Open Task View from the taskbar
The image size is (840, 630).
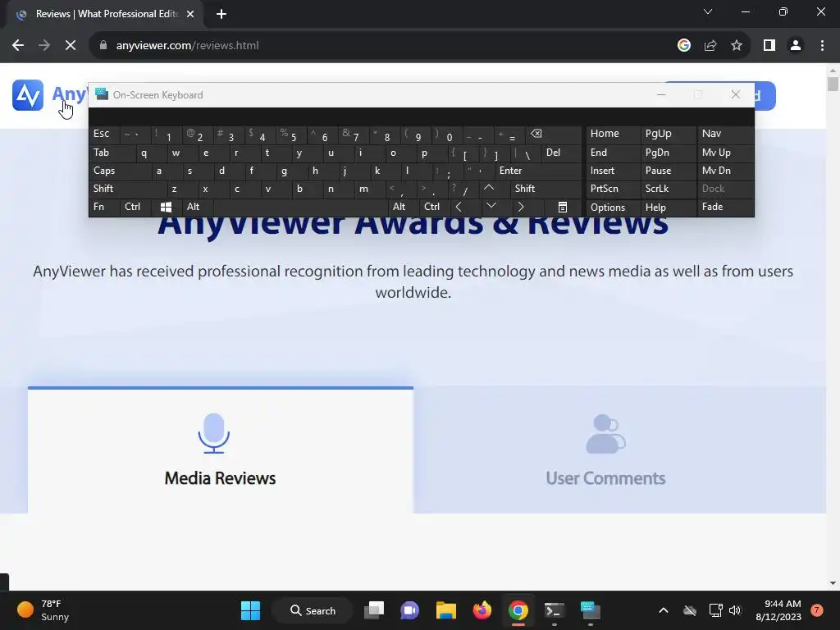(x=374, y=610)
